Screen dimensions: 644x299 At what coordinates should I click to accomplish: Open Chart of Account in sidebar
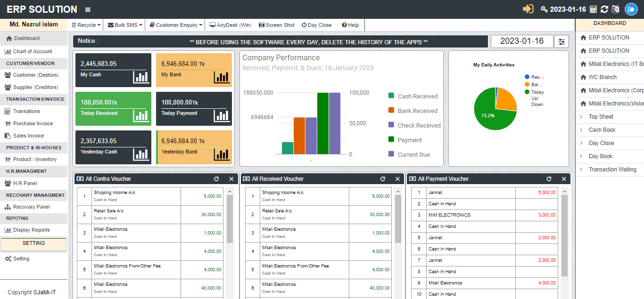pos(32,51)
